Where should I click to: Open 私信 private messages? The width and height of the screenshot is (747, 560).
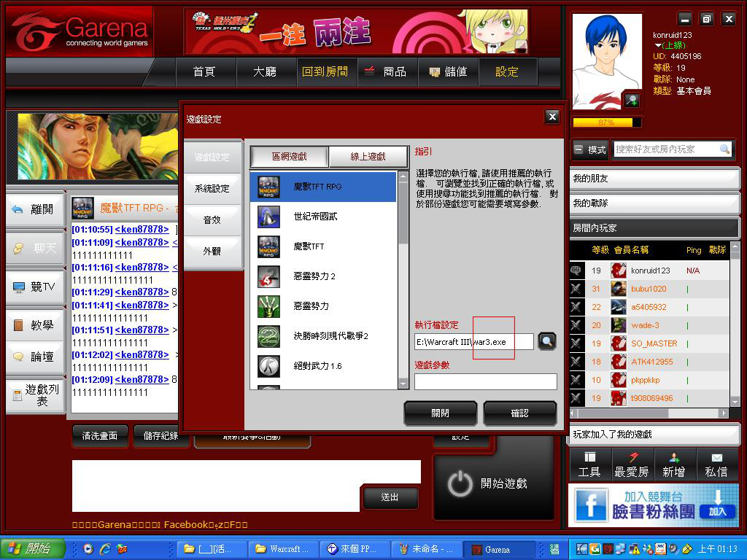click(x=716, y=464)
